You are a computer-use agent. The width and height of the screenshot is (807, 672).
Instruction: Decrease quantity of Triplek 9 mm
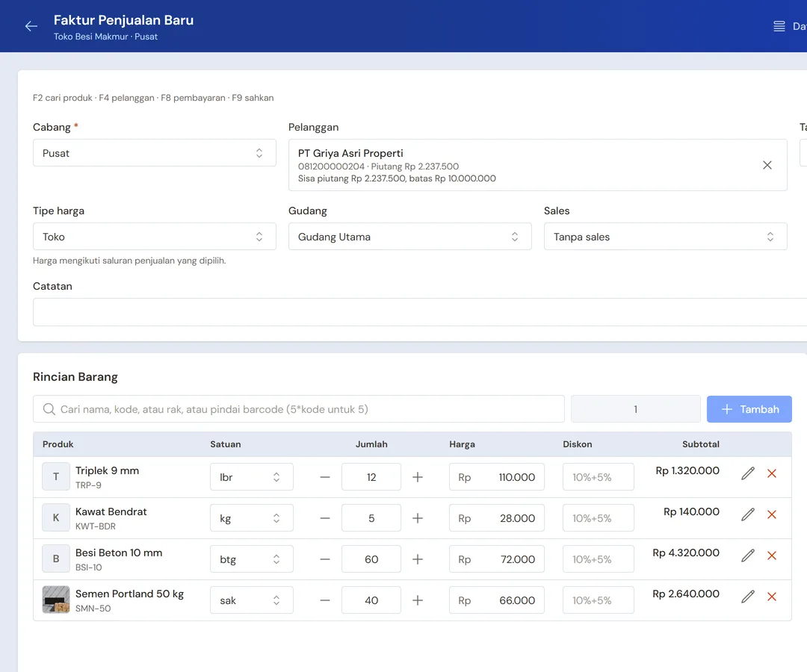click(325, 477)
